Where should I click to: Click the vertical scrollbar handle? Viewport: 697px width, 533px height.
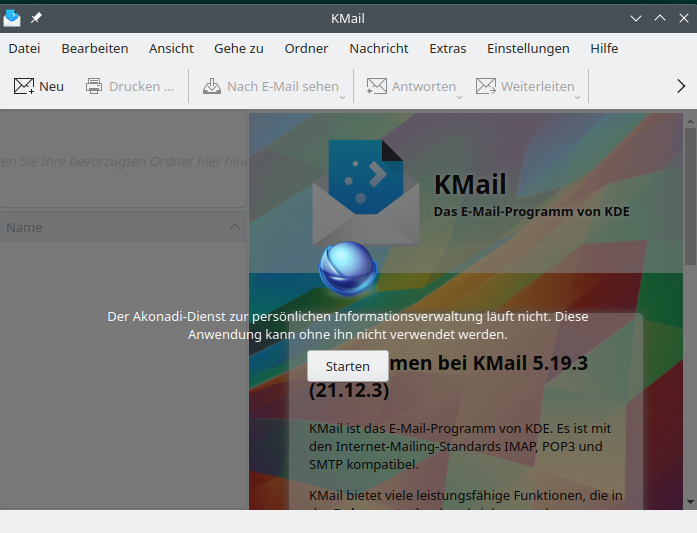690,196
